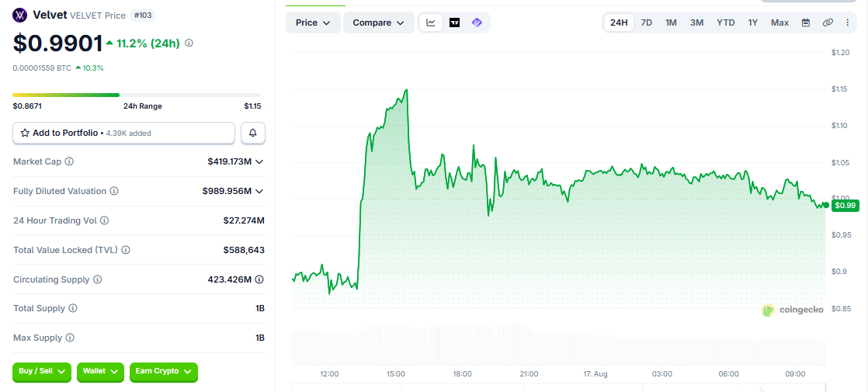Click the $0.9901 price text
The image size is (868, 392).
point(57,43)
